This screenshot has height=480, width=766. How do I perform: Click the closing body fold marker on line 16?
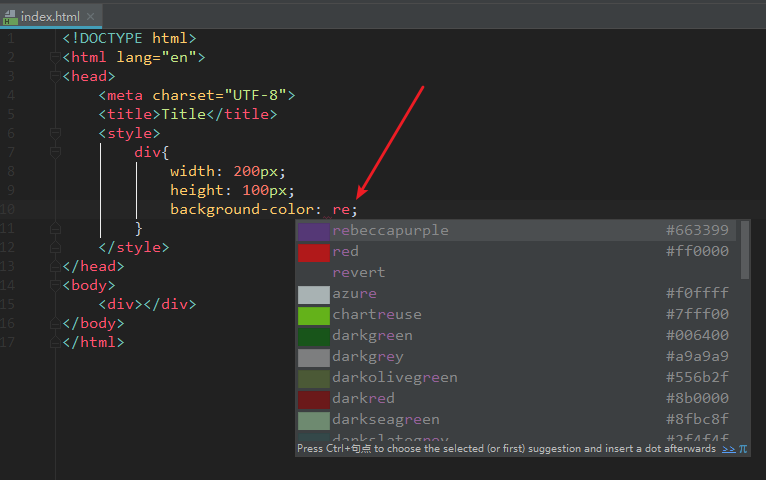pos(55,323)
